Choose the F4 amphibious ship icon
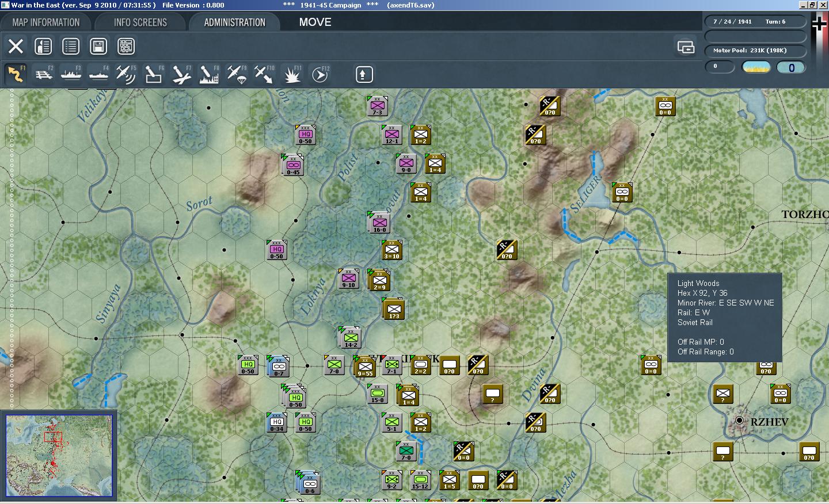The width and height of the screenshot is (829, 504). click(x=98, y=74)
